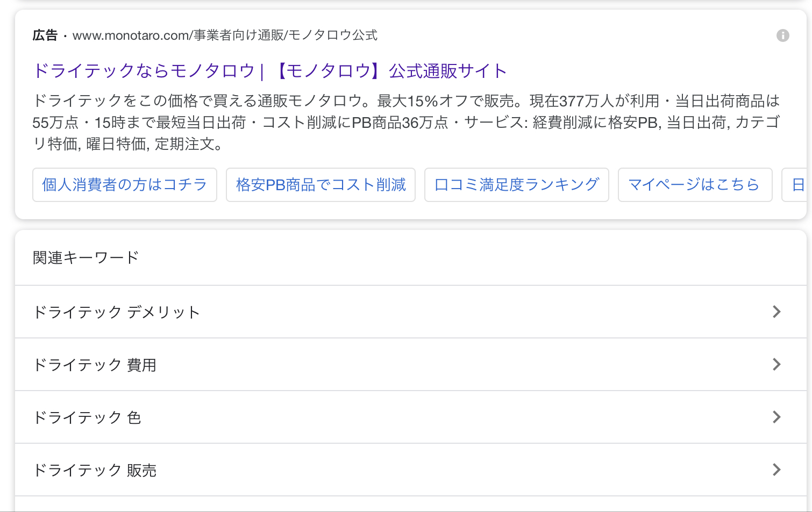
Task: Open the 個人消費者の方はコチラ sitelink
Action: tap(125, 185)
